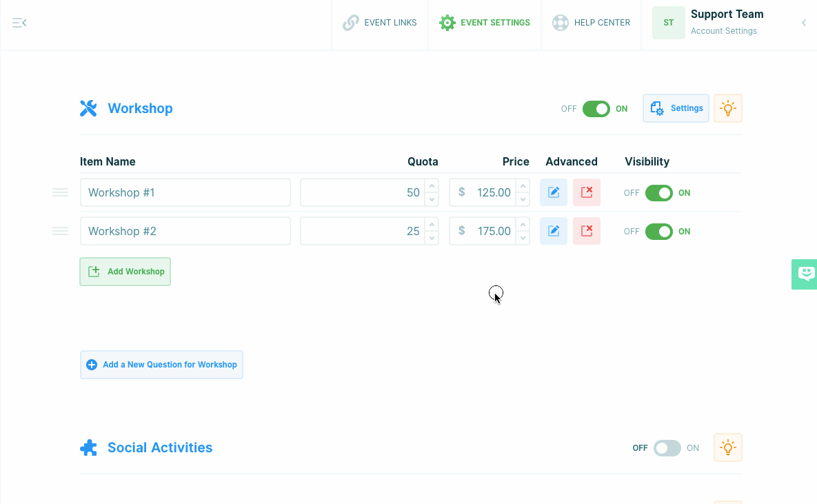Open the live chat support widget
Screen dimensions: 817x504
(x=805, y=274)
